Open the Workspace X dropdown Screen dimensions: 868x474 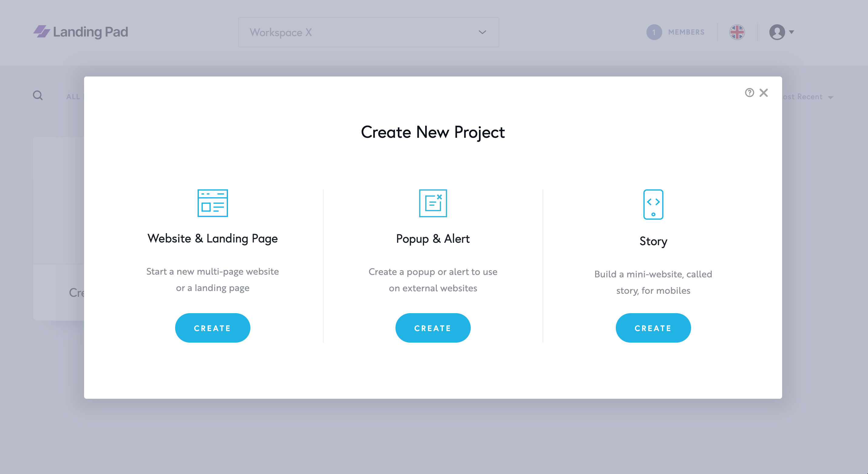[368, 32]
